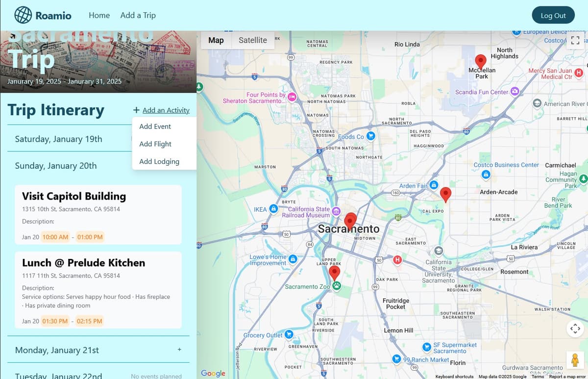This screenshot has height=379, width=588.
Task: Click the red pin near Arden Fair
Action: click(x=445, y=194)
